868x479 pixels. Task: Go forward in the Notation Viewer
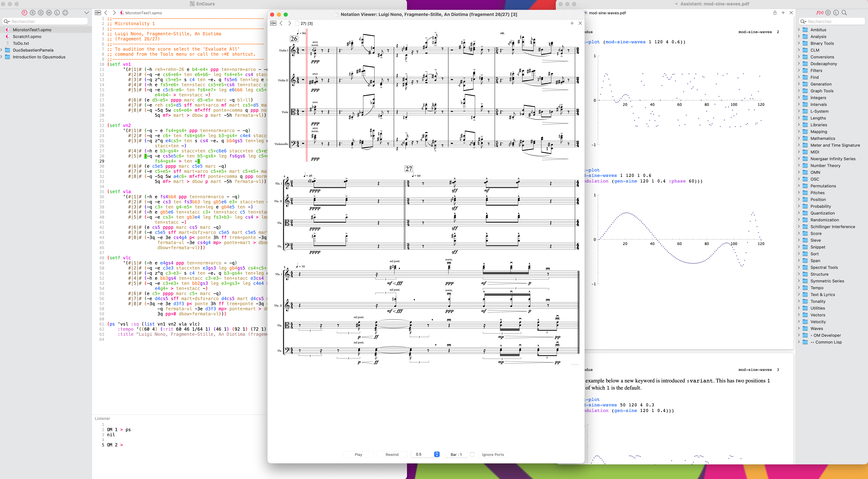point(289,23)
